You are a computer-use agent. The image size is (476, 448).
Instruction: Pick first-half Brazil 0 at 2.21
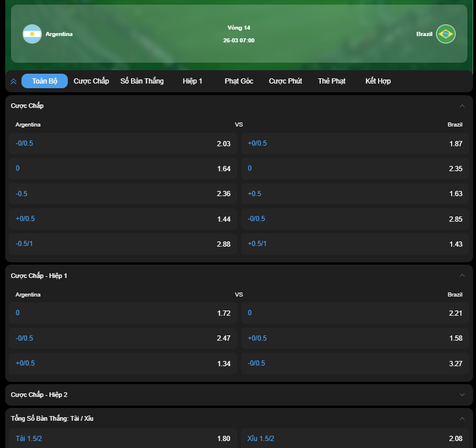tap(355, 313)
